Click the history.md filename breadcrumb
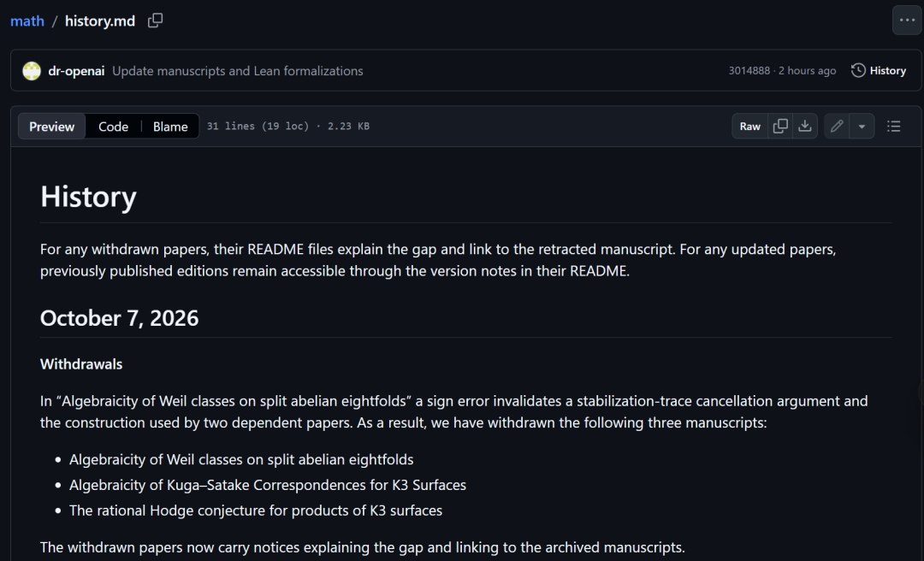Screen dimensions: 924x561 pyautogui.click(x=99, y=21)
